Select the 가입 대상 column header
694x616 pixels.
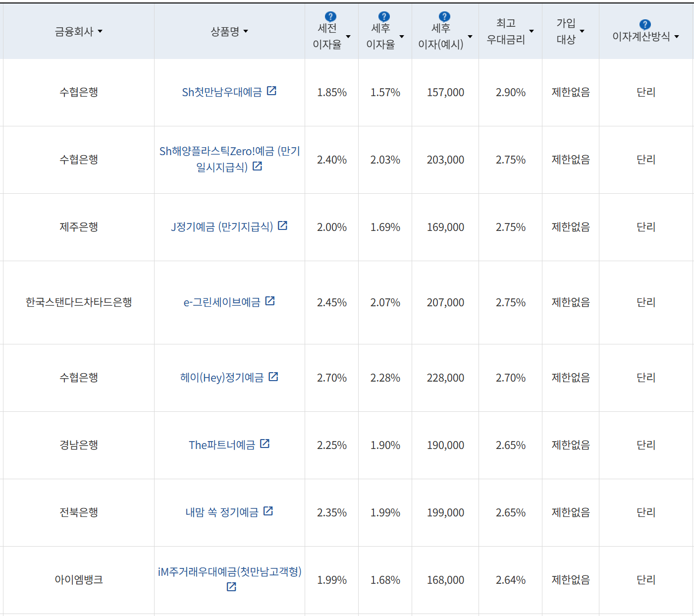pos(567,31)
